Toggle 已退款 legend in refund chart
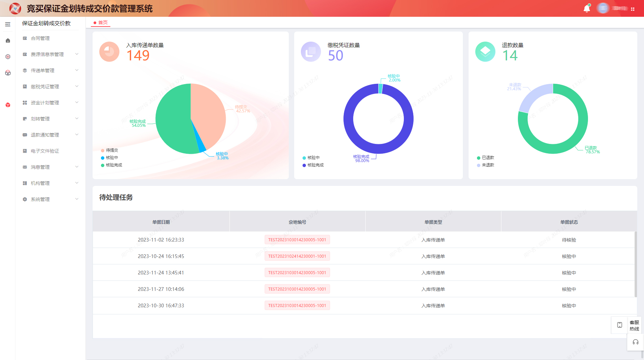 [485, 158]
